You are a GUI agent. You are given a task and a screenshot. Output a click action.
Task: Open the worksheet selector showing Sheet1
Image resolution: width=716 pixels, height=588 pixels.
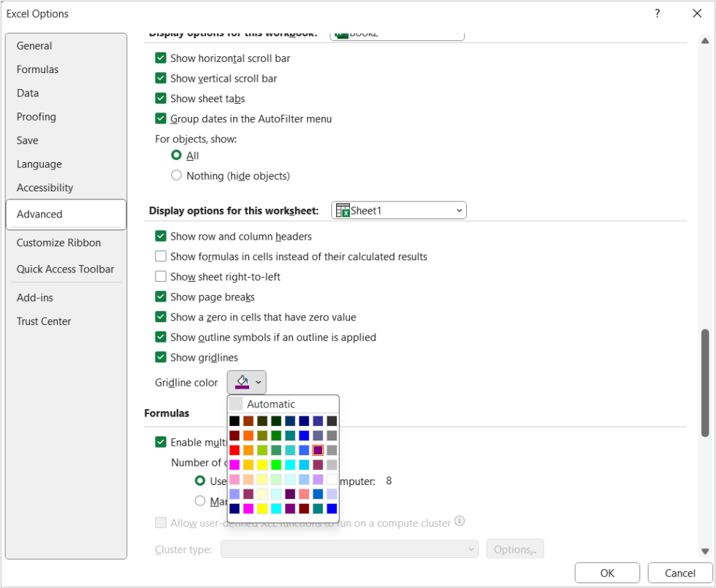(x=459, y=210)
